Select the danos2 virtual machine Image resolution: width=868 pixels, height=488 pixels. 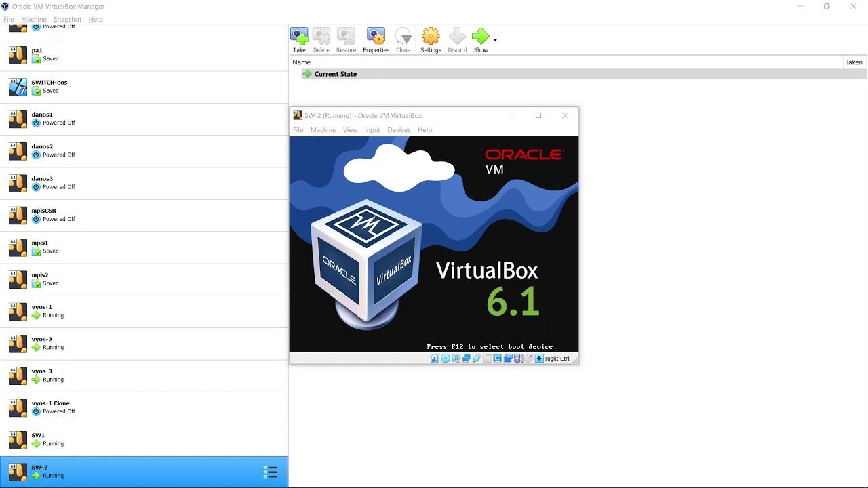[144, 151]
